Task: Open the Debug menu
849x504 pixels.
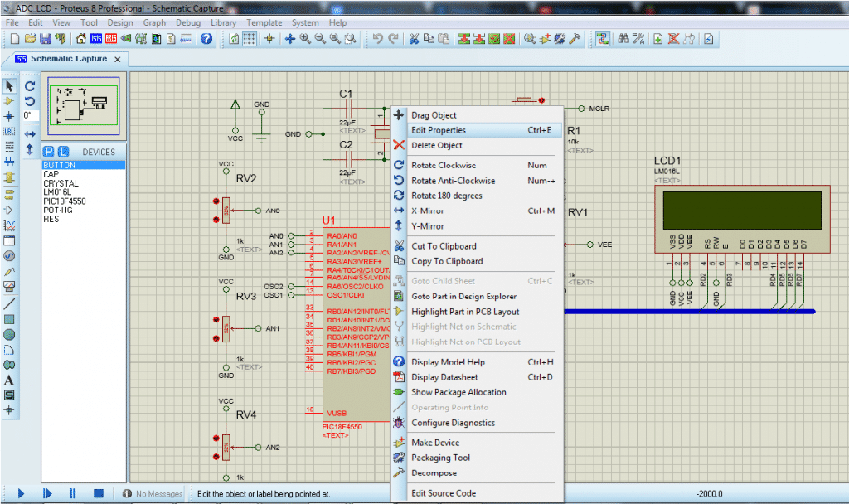Action: coord(188,22)
